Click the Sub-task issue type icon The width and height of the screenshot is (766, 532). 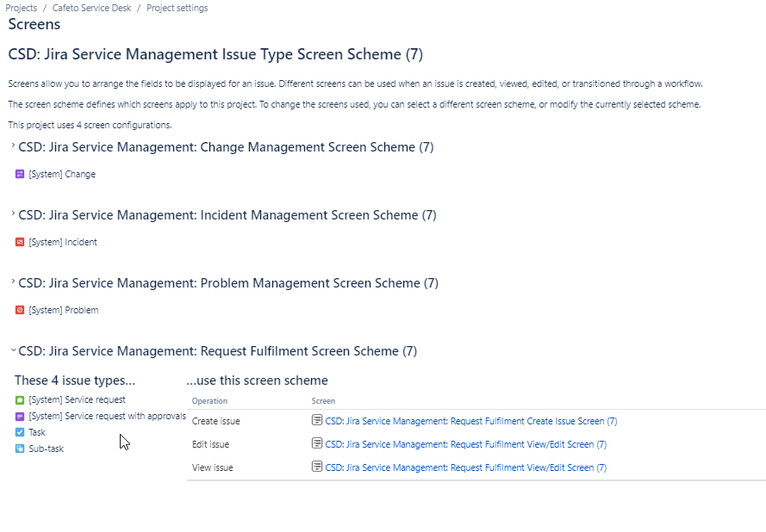tap(20, 448)
